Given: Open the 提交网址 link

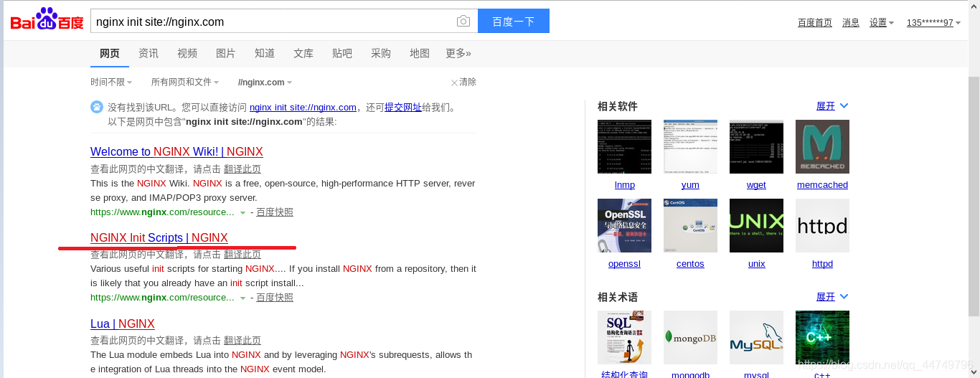Looking at the screenshot, I should [403, 108].
